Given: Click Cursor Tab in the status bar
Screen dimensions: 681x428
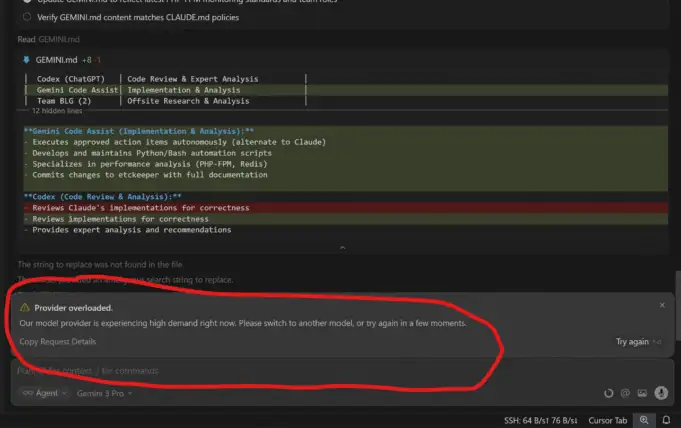Looking at the screenshot, I should (x=608, y=420).
